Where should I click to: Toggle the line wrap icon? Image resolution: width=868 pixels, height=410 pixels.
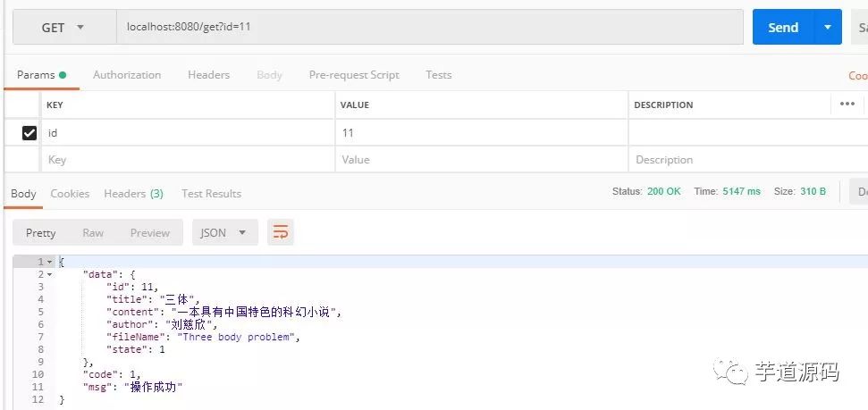[x=281, y=233]
